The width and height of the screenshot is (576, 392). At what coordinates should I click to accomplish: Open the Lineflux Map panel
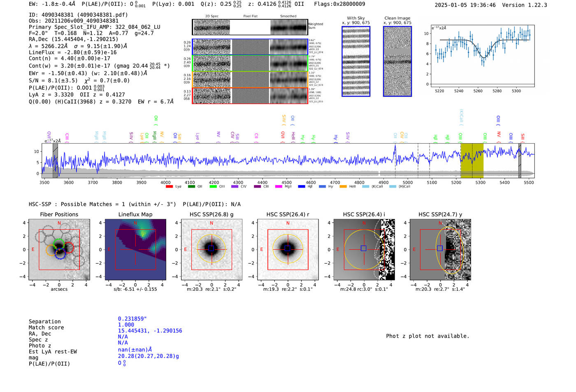click(x=135, y=250)
